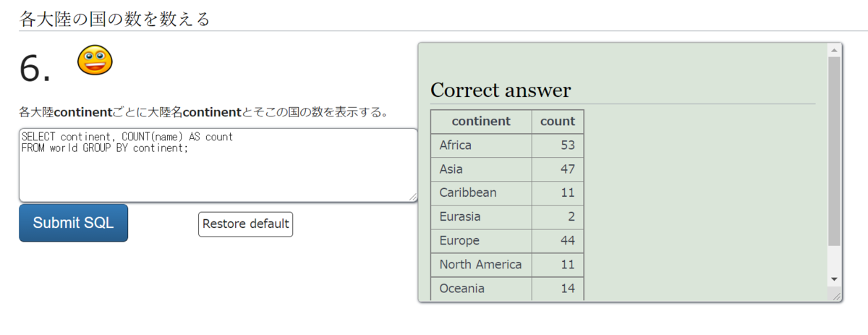Click the results scrollbar up arrow
Image resolution: width=868 pixels, height=335 pixels.
click(x=833, y=50)
